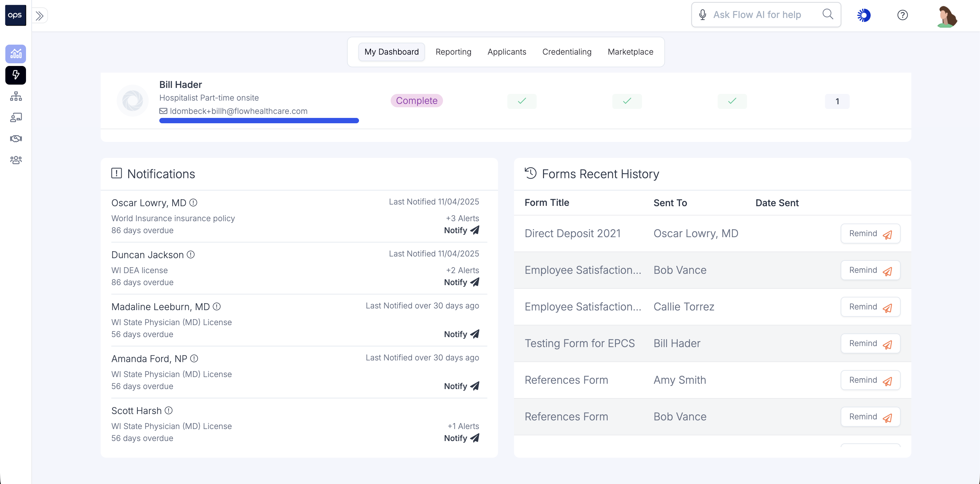Click the info icon beside Oscar Lowry
The width and height of the screenshot is (980, 484).
(x=193, y=203)
